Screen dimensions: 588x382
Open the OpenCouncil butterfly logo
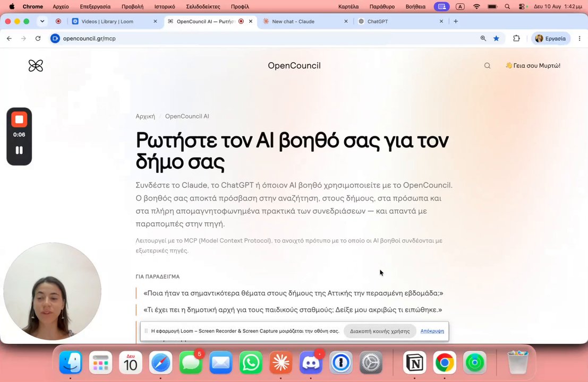click(x=36, y=66)
